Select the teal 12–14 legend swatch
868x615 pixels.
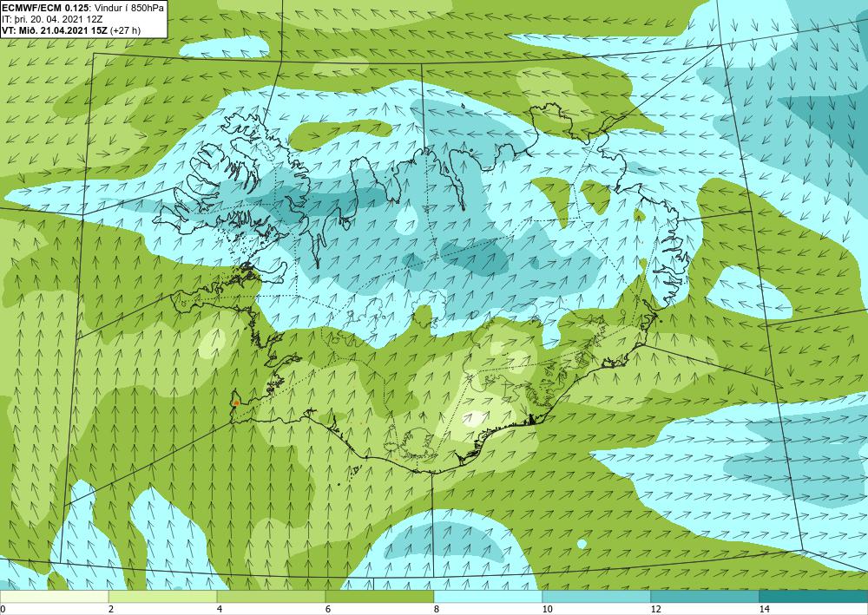click(705, 597)
